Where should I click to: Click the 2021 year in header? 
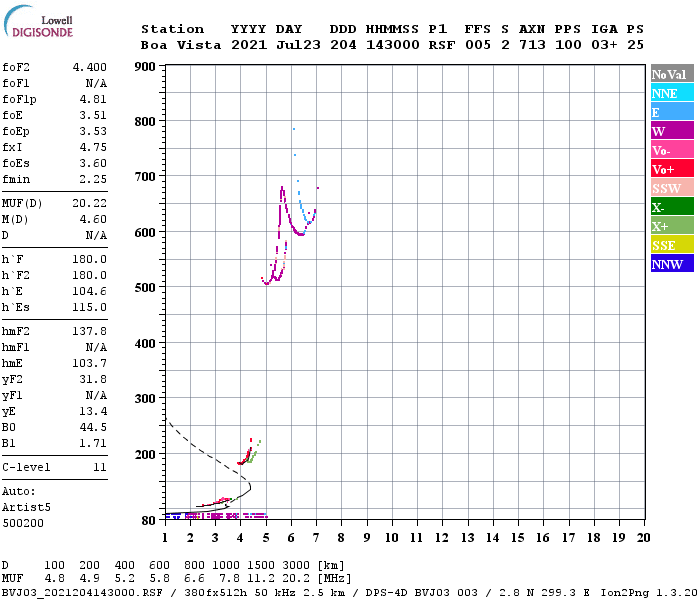(x=249, y=45)
